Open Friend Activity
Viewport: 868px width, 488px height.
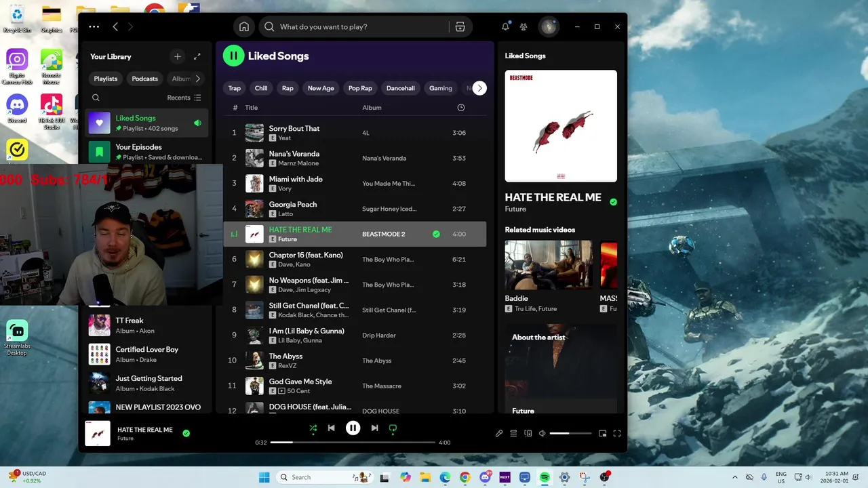(x=524, y=26)
